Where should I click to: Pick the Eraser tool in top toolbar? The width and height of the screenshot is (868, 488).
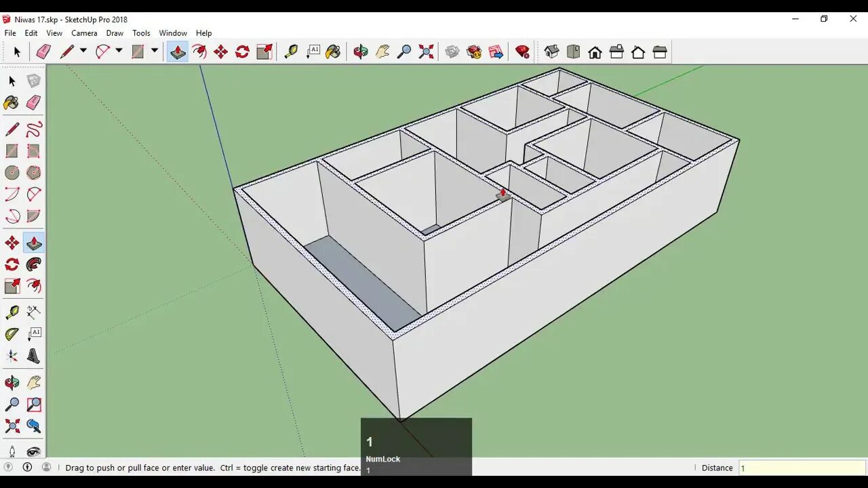click(x=43, y=52)
